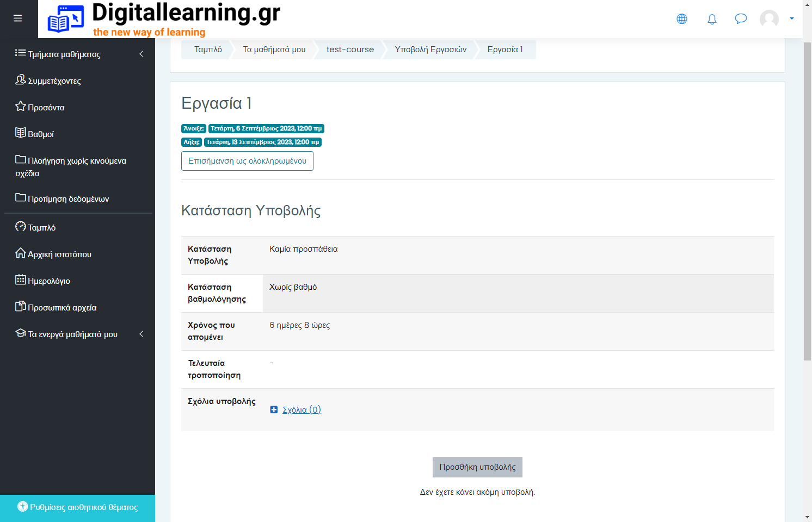812x522 pixels.
Task: Go to Ταμπλό in the sidebar
Action: (x=42, y=228)
